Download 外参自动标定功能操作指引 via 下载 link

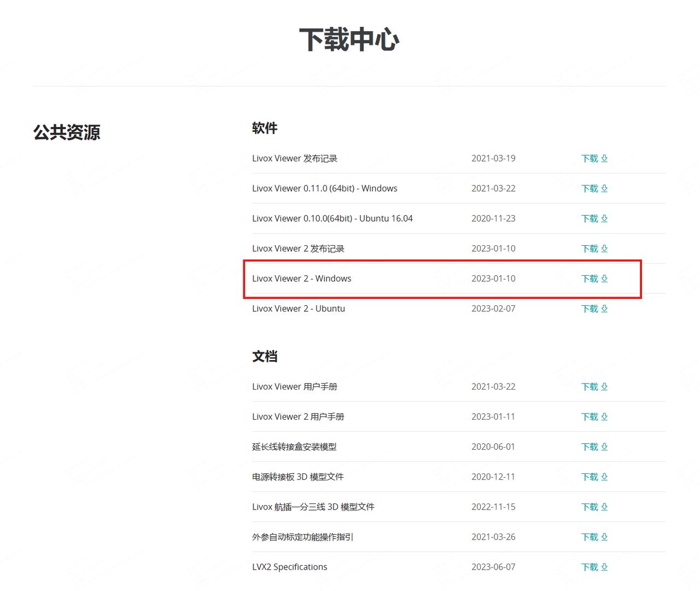pos(594,537)
